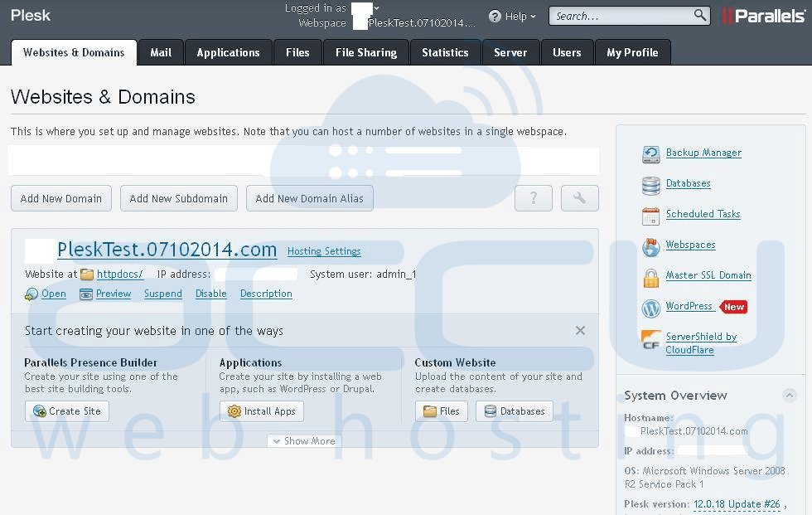Screen dimensions: 812x515
Task: Dismiss the website creation banner with the X
Action: click(x=580, y=330)
